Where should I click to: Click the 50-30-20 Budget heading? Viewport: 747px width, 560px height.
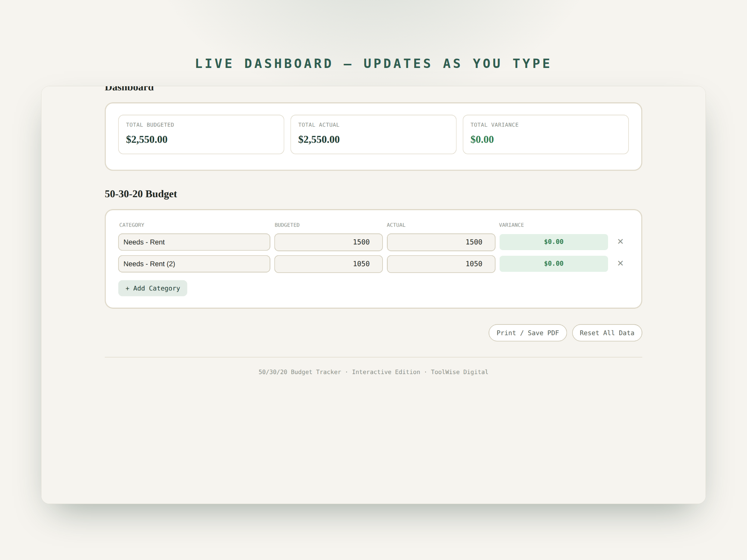(x=141, y=194)
